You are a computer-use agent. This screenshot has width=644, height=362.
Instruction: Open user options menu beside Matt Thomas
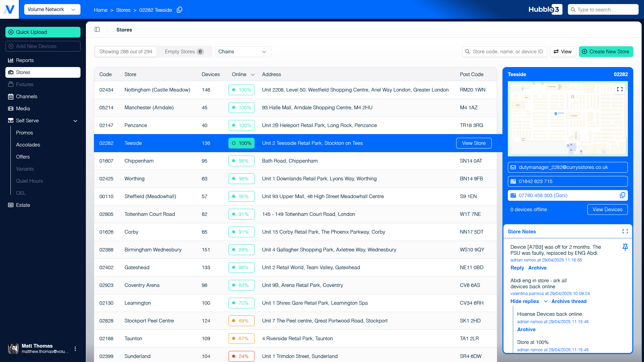[x=75, y=349]
